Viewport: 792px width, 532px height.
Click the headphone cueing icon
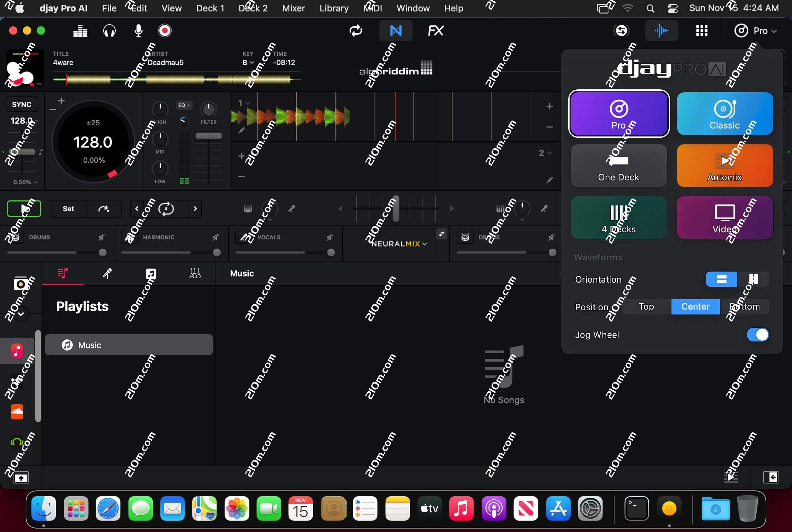(x=109, y=30)
